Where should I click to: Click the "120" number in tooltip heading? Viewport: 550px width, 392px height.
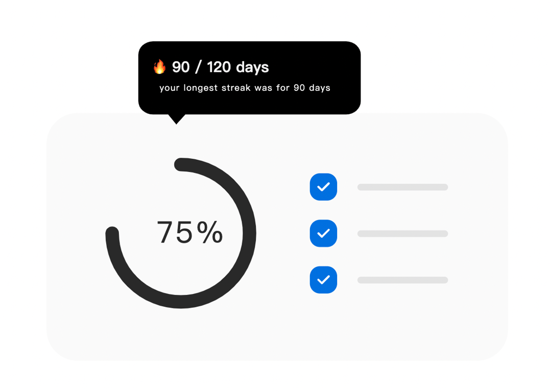click(219, 67)
